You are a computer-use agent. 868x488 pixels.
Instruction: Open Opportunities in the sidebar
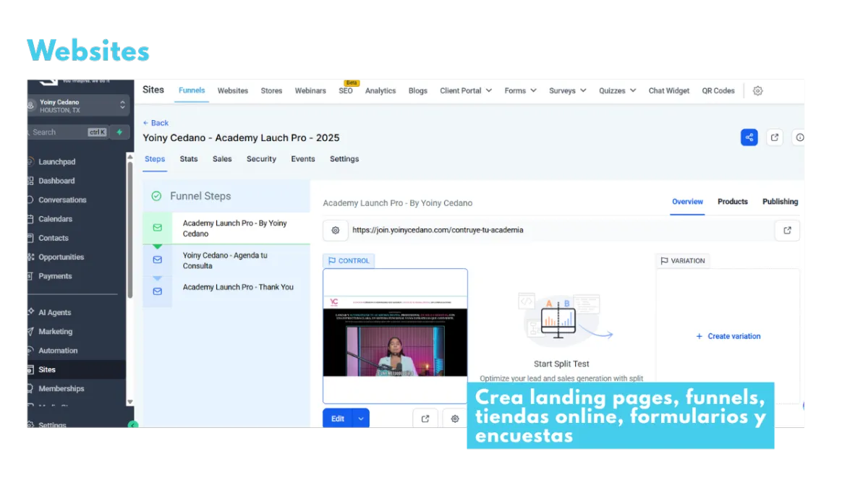pyautogui.click(x=61, y=257)
